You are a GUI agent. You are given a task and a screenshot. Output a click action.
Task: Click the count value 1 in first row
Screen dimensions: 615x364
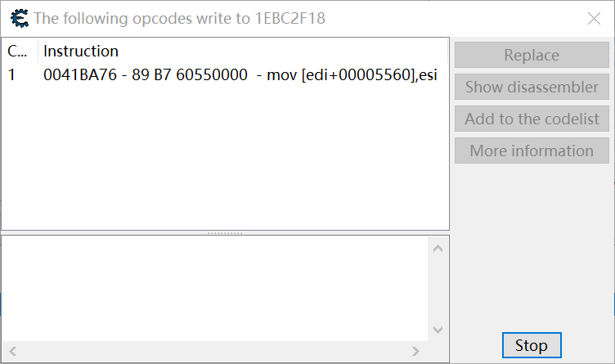[11, 74]
